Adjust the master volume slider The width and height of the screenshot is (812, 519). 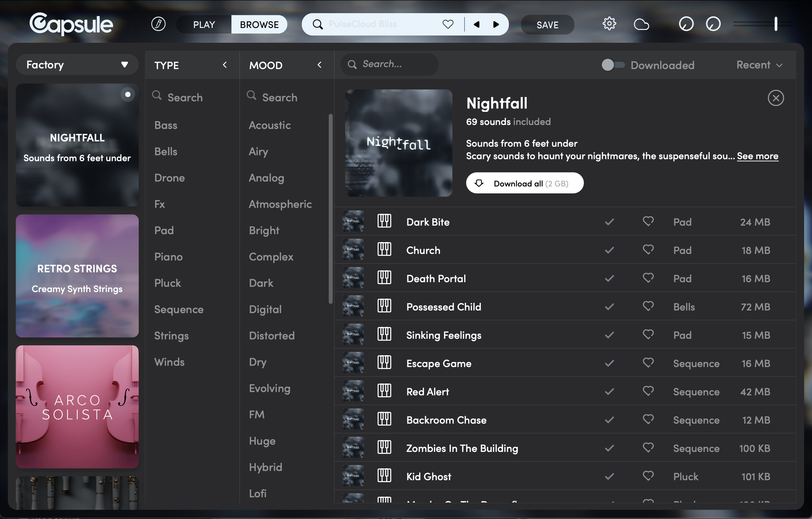(x=776, y=24)
